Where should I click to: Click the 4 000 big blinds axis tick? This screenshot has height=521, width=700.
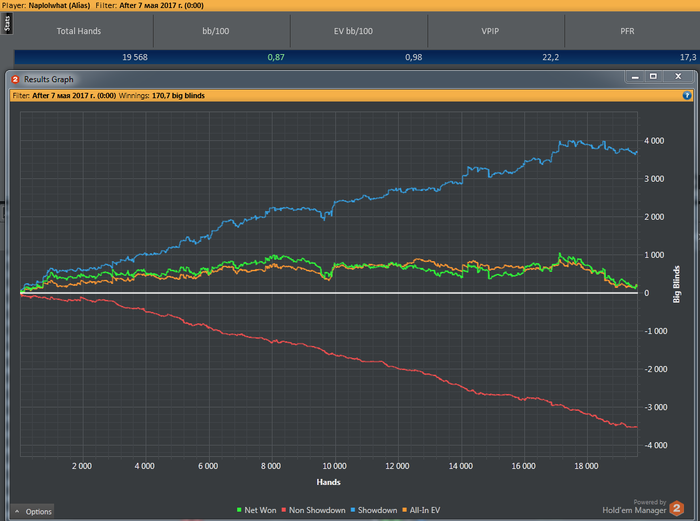coord(654,141)
